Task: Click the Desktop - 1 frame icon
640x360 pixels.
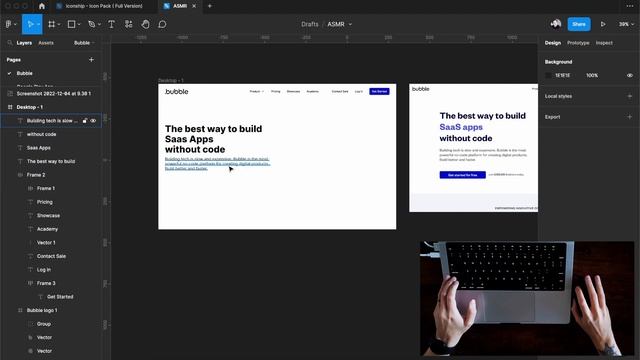Action: point(10,107)
